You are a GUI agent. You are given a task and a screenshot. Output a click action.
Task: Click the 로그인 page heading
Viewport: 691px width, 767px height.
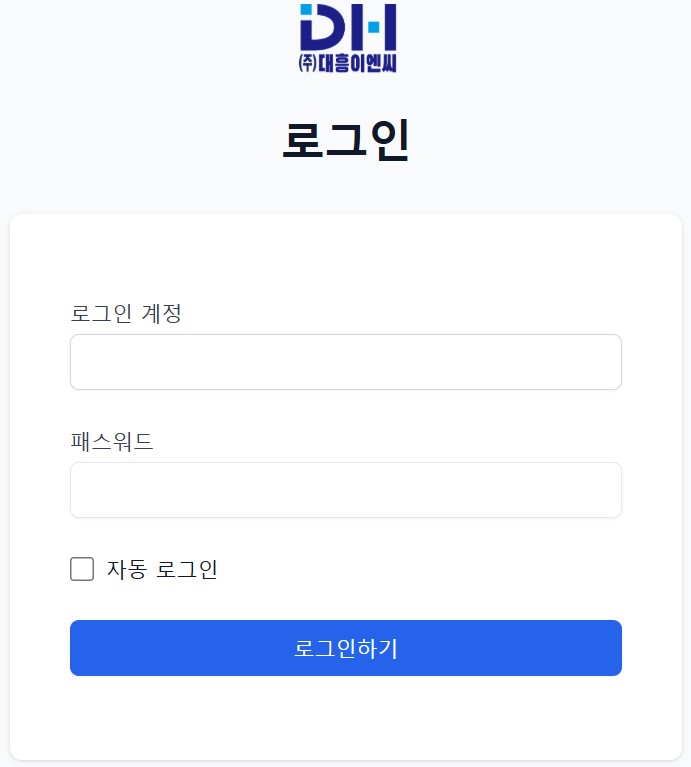[x=346, y=141]
